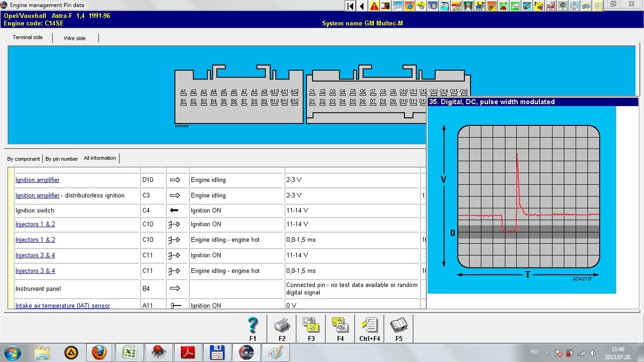Open Adobe Reader from the taskbar
Image resolution: width=644 pixels, height=362 pixels.
pos(188,352)
